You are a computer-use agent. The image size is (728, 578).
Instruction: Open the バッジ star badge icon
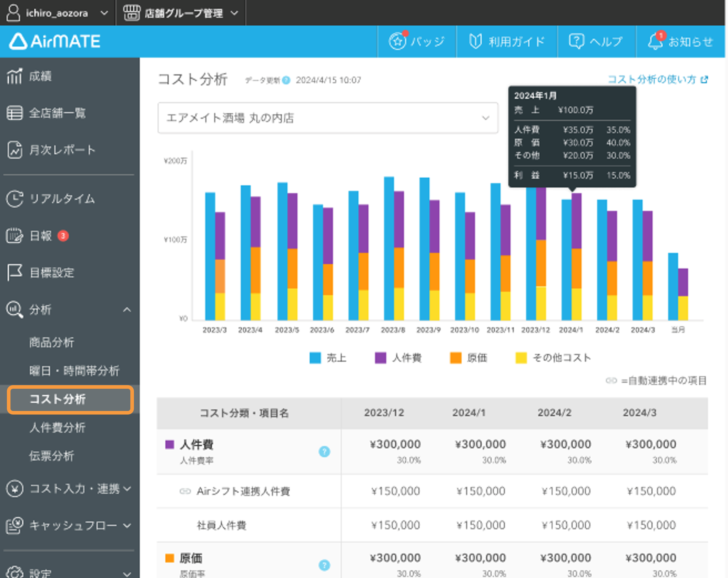tap(398, 41)
